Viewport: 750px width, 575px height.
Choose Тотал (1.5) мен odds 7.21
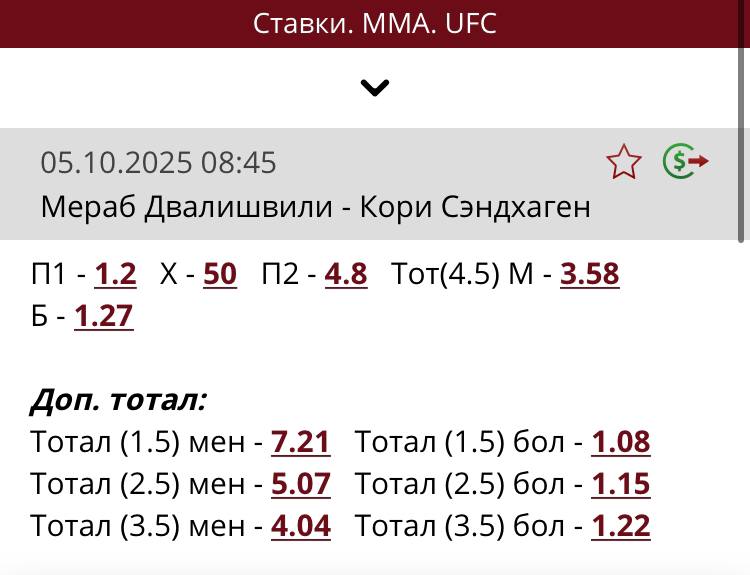click(300, 441)
